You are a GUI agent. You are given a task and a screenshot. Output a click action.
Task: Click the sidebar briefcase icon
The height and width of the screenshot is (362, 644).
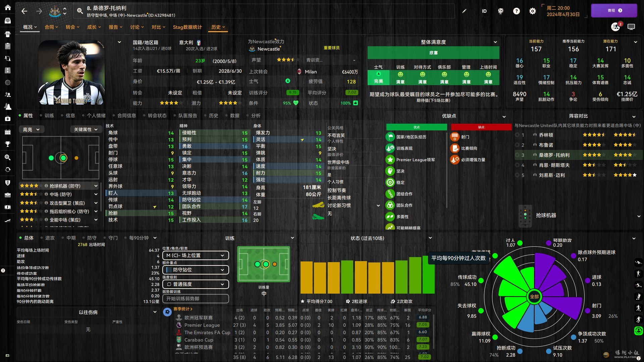pos(8,195)
